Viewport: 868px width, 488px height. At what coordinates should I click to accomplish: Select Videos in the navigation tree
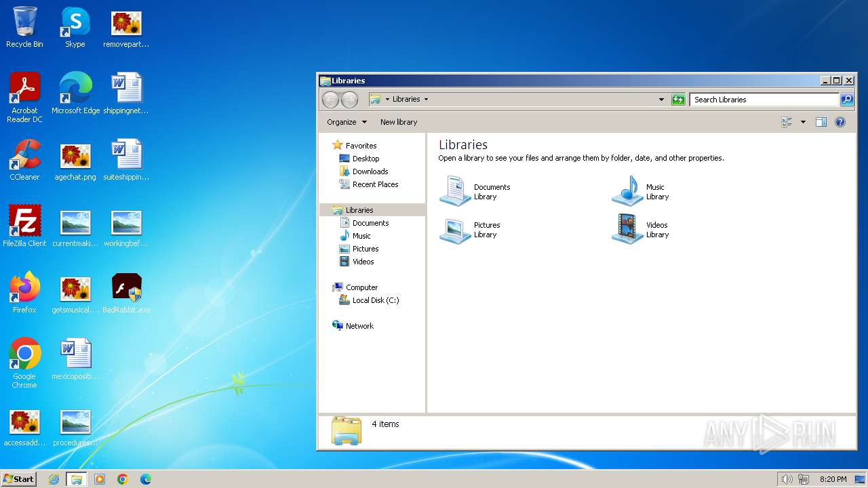coord(357,262)
